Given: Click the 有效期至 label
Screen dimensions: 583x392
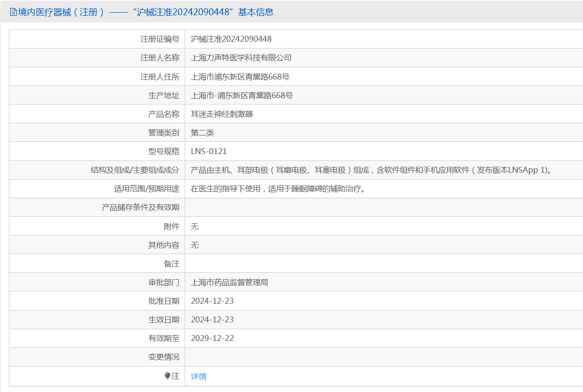Looking at the screenshot, I should [x=164, y=338].
